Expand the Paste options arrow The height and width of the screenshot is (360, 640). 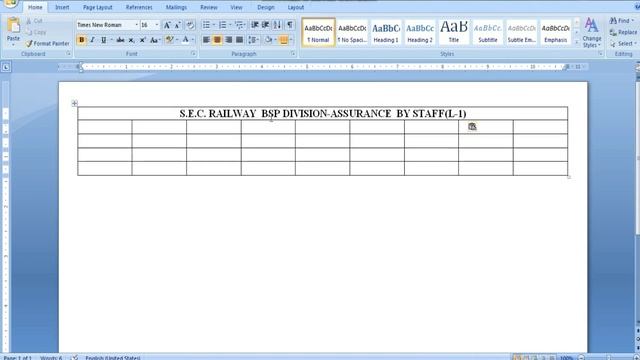(13, 44)
